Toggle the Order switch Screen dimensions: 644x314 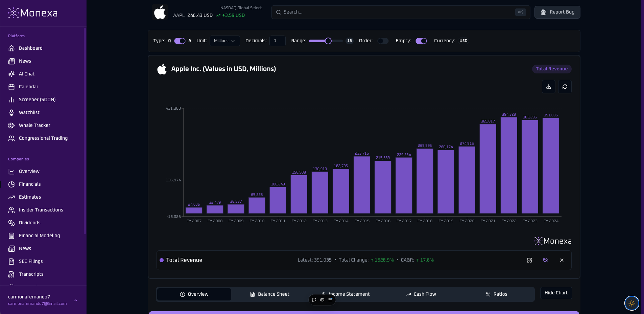coord(383,41)
